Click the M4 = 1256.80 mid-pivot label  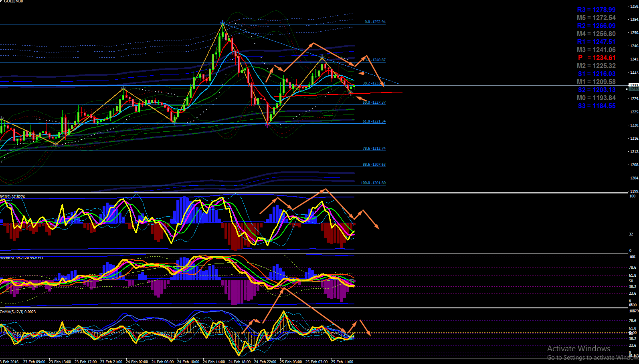point(596,34)
